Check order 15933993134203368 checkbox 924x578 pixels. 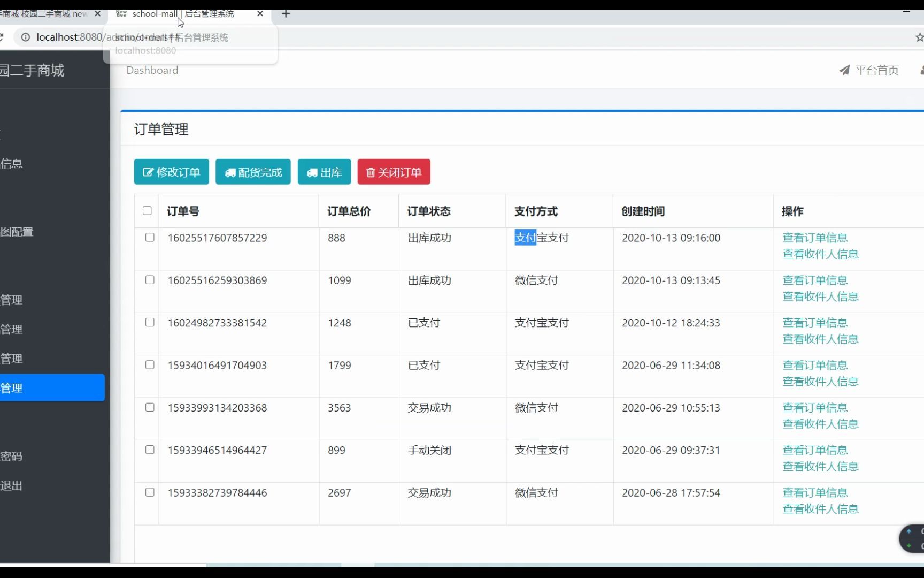coord(150,407)
